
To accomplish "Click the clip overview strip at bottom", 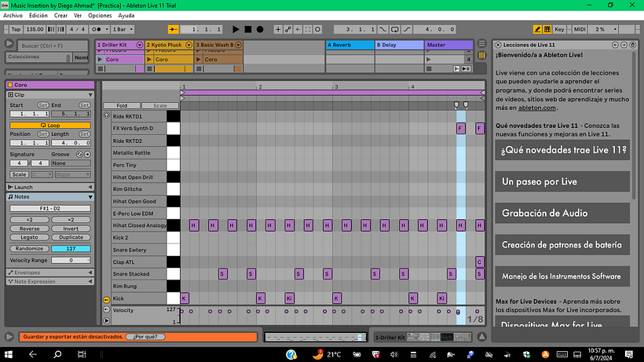I will pyautogui.click(x=317, y=337).
